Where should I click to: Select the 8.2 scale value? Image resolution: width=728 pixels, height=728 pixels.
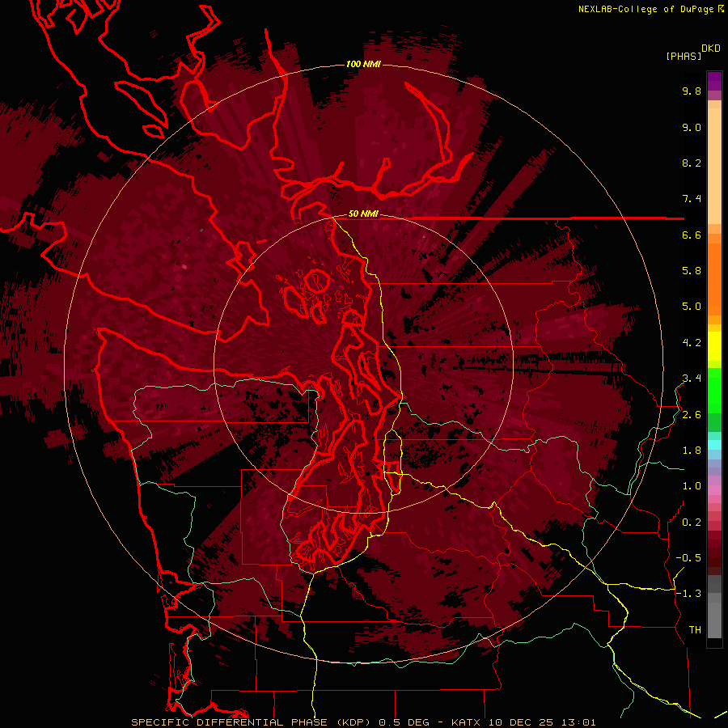pyautogui.click(x=692, y=163)
